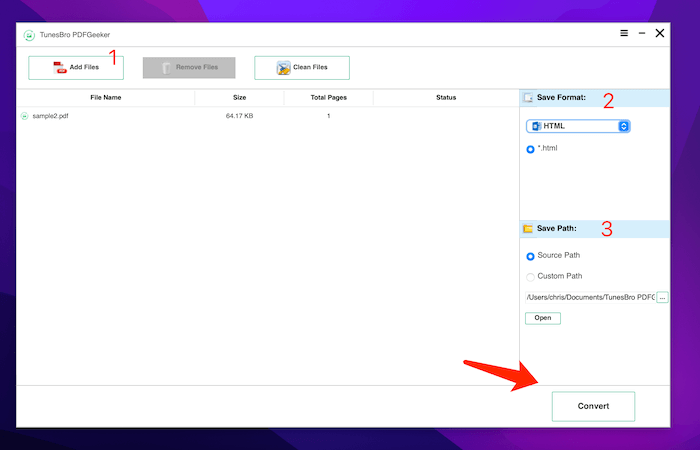
Task: Start conversion with the Convert button
Action: point(593,406)
